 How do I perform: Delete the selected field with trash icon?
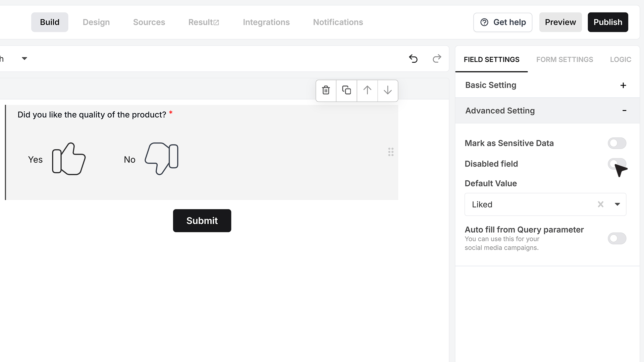point(326,90)
